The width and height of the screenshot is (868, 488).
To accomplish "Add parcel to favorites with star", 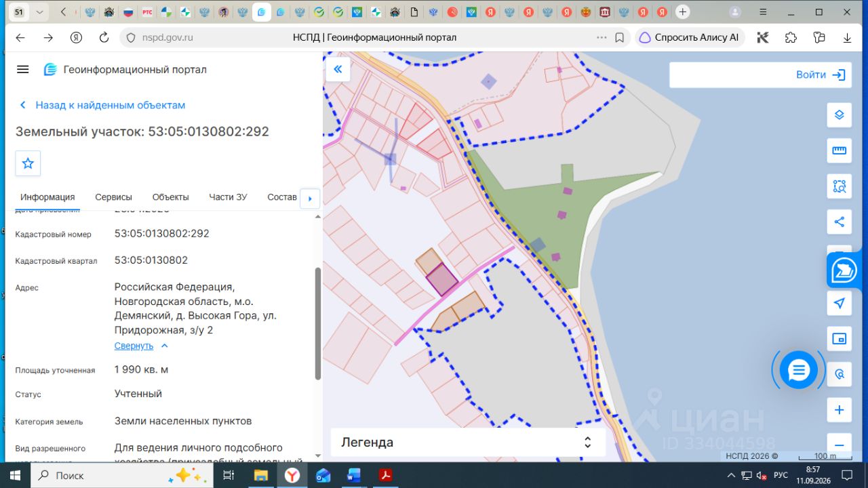I will point(28,163).
